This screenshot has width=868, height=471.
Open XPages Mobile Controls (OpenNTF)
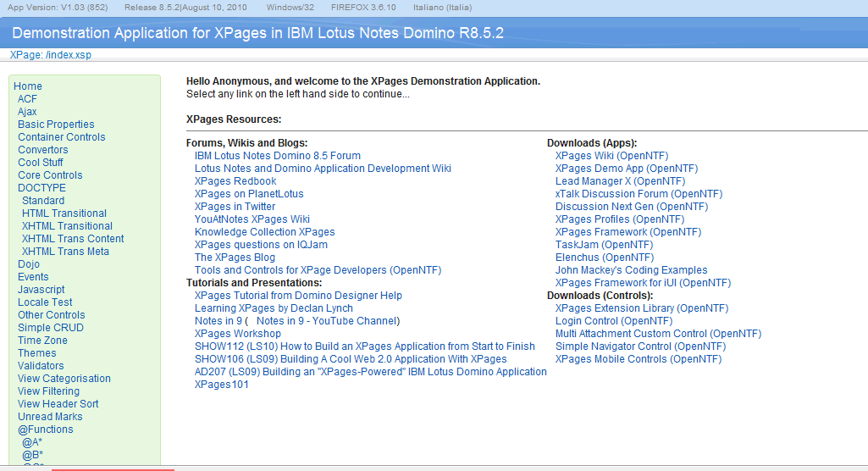coord(639,360)
